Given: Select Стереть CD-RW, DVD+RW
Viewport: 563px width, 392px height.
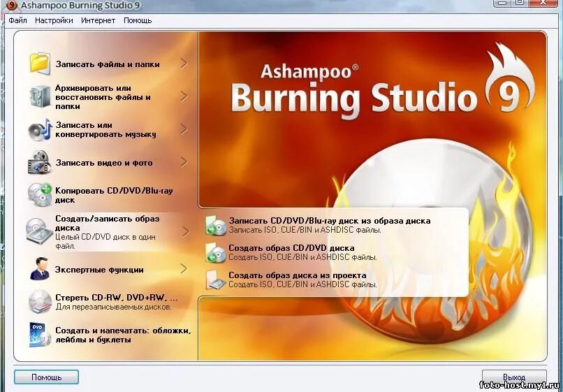Looking at the screenshot, I should coord(117,298).
